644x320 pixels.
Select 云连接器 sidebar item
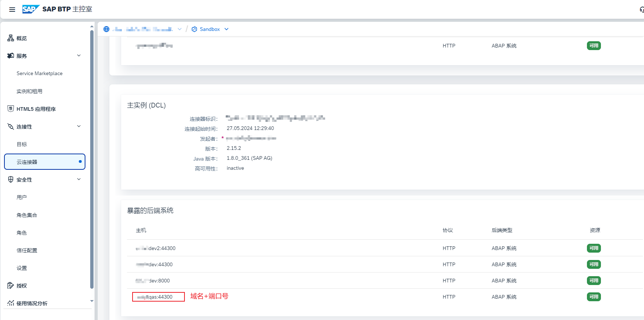[45, 162]
